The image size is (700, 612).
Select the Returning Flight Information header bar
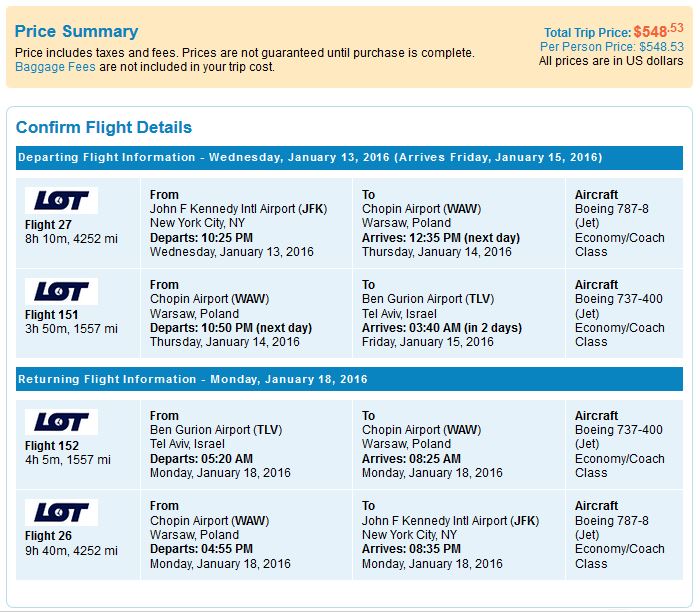point(349,380)
